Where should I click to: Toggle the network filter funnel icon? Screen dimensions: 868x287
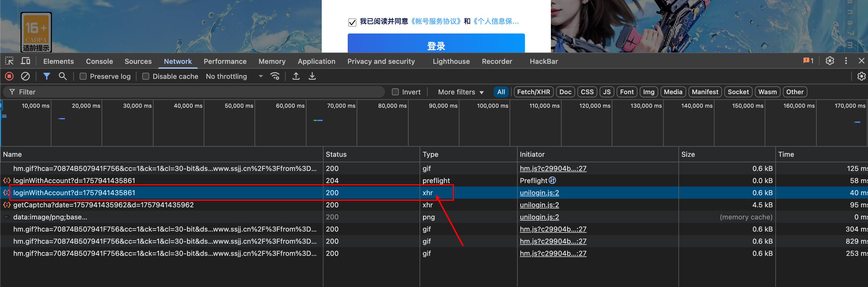point(46,76)
